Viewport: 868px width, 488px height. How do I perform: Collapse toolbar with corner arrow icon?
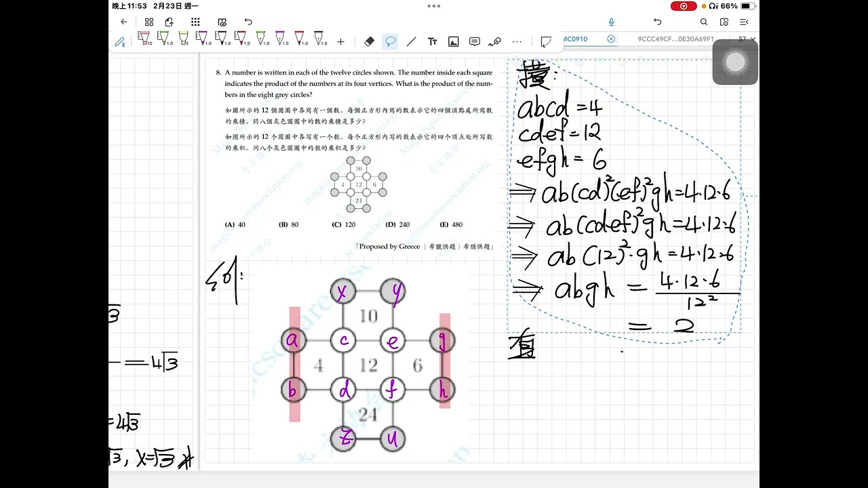point(546,42)
